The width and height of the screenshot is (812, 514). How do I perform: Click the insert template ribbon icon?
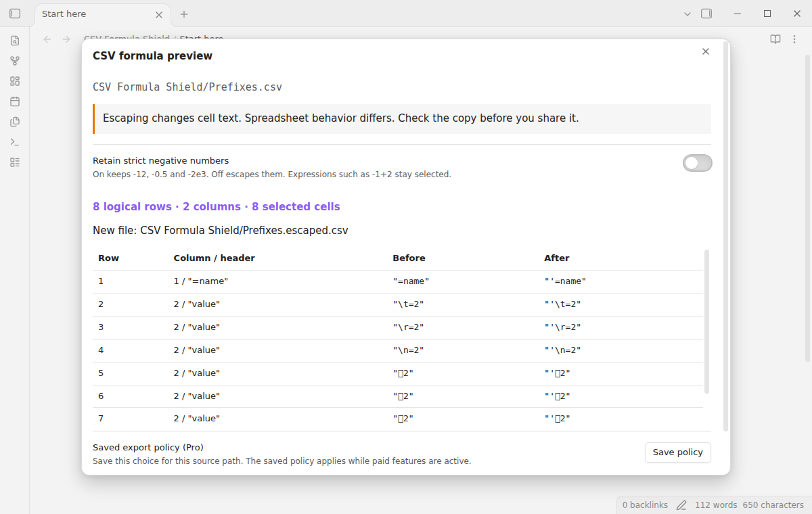point(15,122)
